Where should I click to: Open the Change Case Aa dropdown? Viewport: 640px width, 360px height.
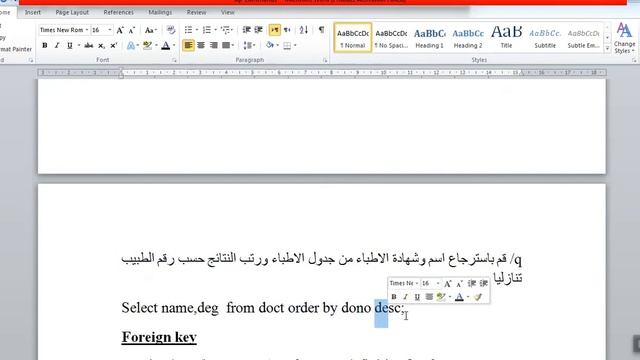[151, 30]
